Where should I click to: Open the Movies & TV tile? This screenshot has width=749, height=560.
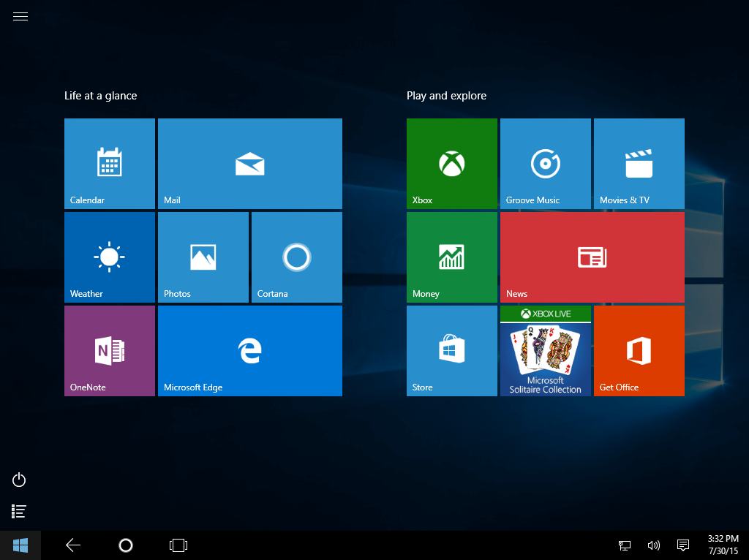[x=639, y=164]
